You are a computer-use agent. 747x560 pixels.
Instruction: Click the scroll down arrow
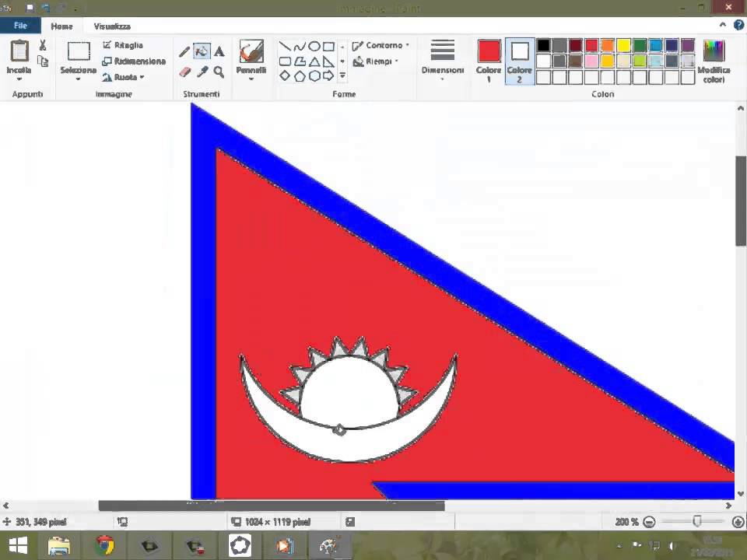[740, 494]
